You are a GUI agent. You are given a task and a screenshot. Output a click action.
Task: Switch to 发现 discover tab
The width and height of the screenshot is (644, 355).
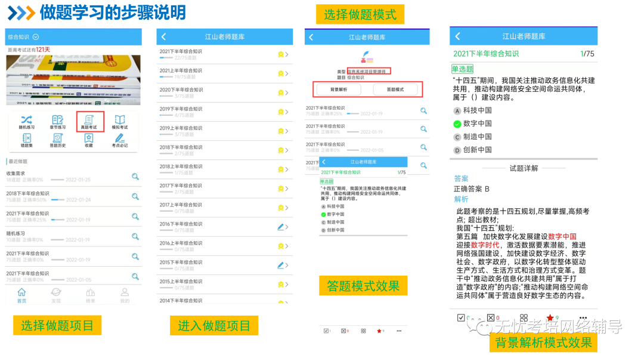tap(56, 295)
